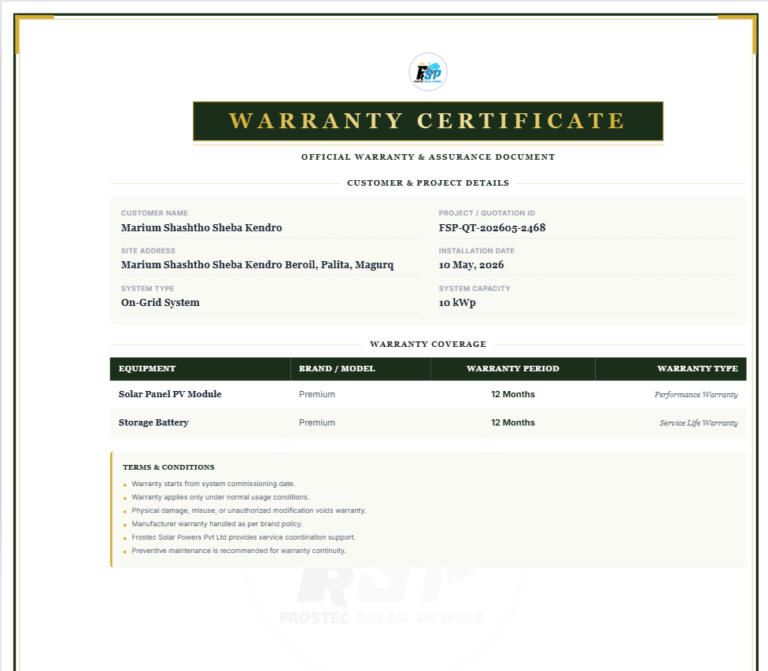Click 'Premium' in the Solar Panel row
Viewport: 768px width, 671px height.
point(317,394)
